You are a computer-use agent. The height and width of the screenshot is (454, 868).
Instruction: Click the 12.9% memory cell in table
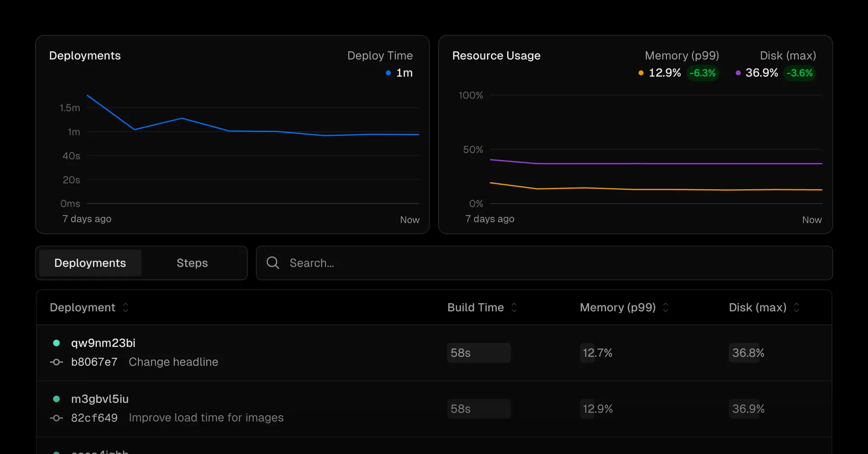(597, 409)
